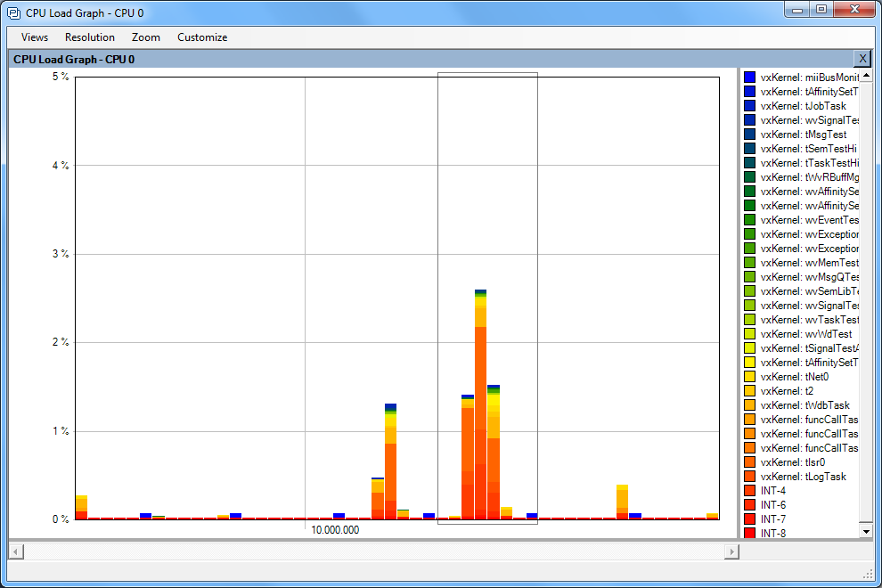Click the left arrow of the horizontal scrollbar
This screenshot has width=882, height=588.
(15, 551)
